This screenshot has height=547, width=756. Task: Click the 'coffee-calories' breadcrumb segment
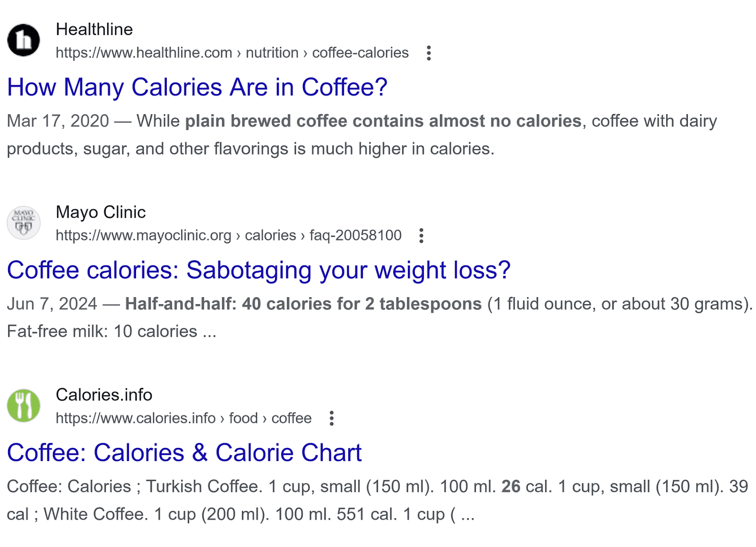(x=360, y=52)
